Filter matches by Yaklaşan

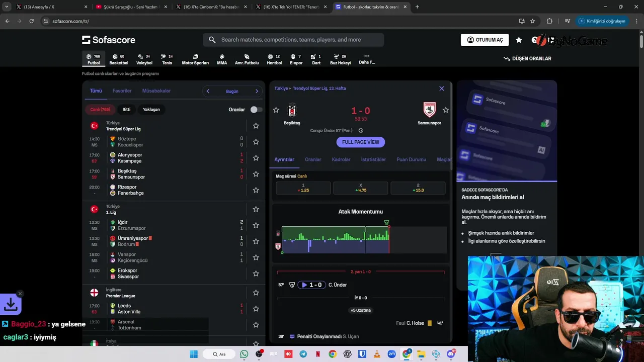tap(151, 110)
